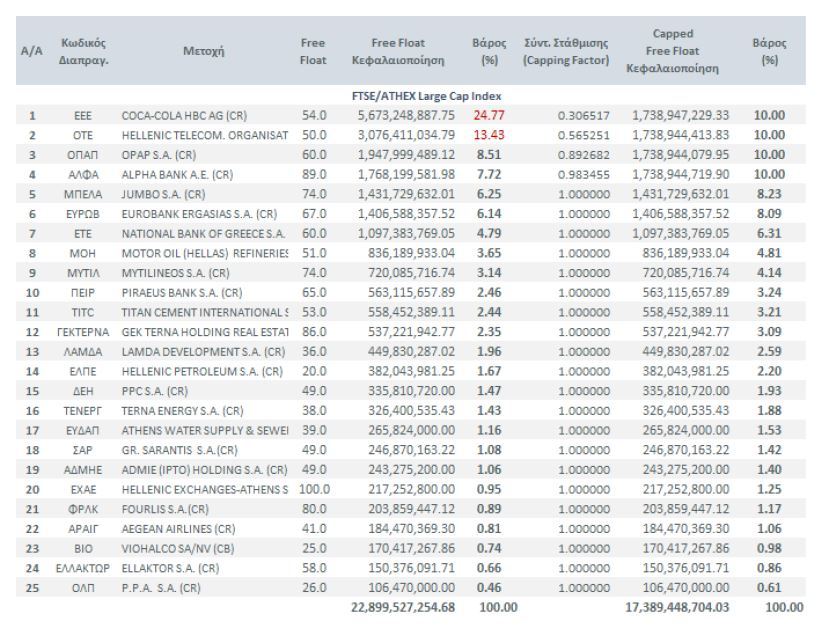Click the 'Σύντ. Στάθμισης (Capping Factor)' header

[x=566, y=52]
